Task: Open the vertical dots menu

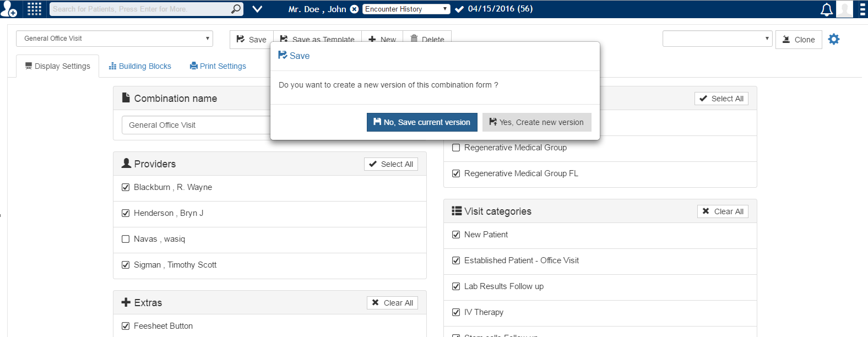Action: [862, 9]
